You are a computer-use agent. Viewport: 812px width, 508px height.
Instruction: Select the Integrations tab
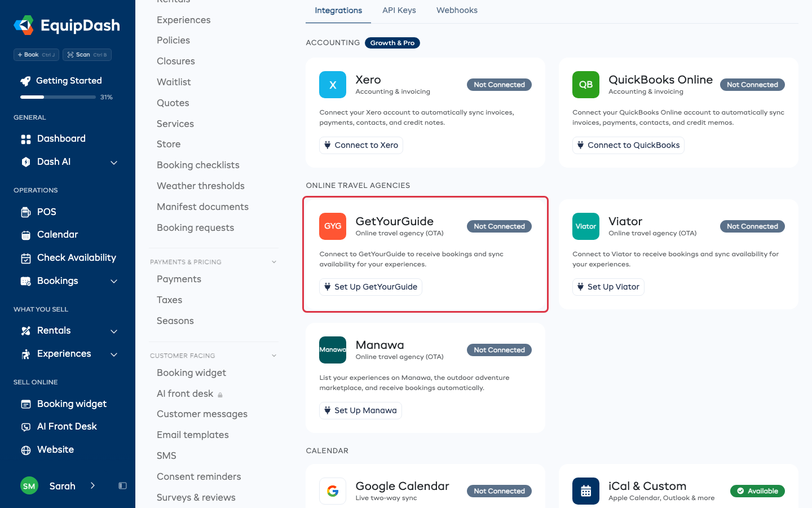point(338,11)
